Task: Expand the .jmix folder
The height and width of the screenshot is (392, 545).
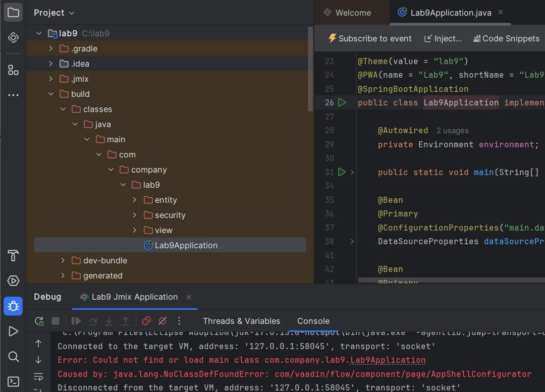Action: point(51,79)
